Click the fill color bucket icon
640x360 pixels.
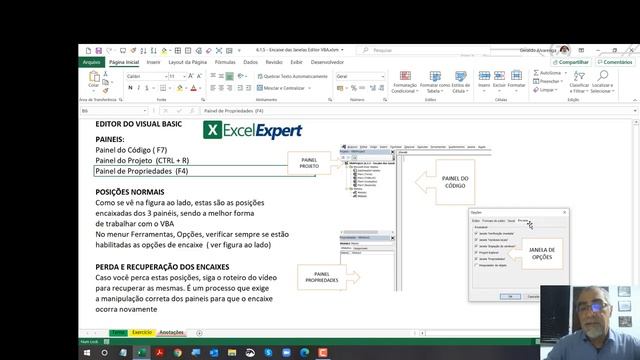[180, 88]
